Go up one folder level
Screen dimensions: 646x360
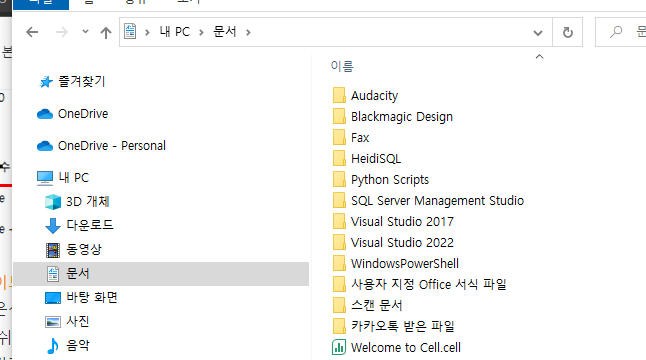pos(106,32)
